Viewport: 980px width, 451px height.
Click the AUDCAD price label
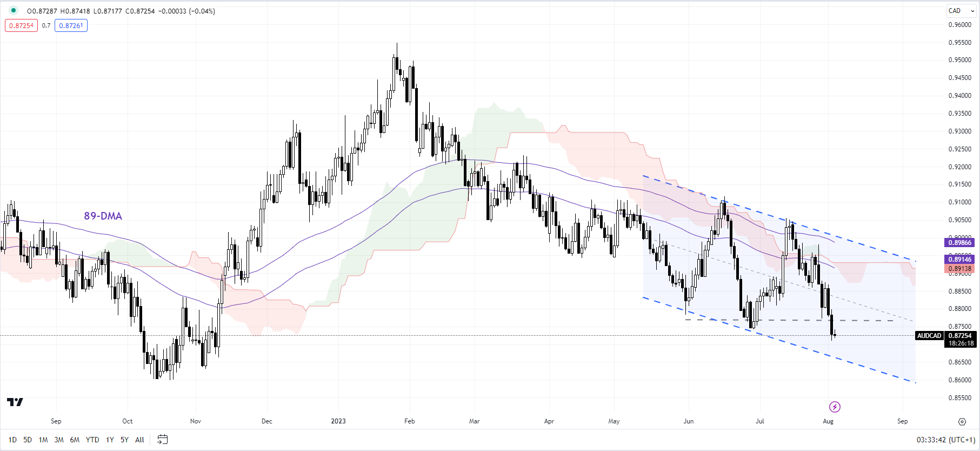point(929,336)
